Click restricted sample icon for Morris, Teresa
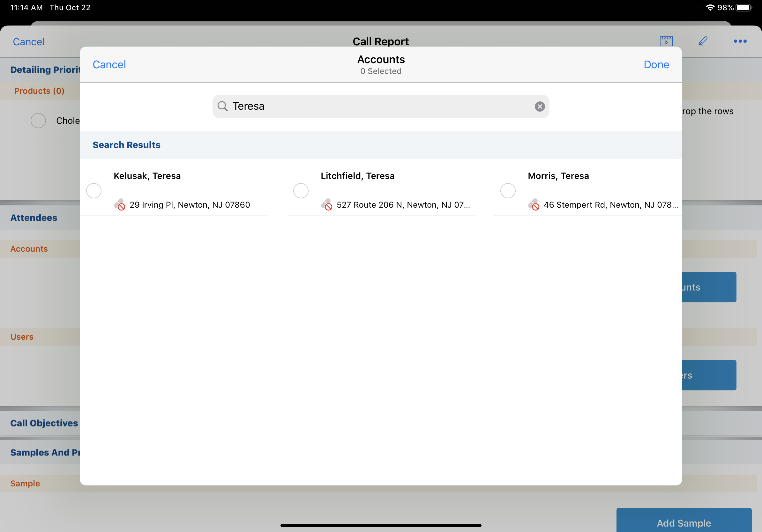Screen dimensions: 762x532 (x=534, y=205)
